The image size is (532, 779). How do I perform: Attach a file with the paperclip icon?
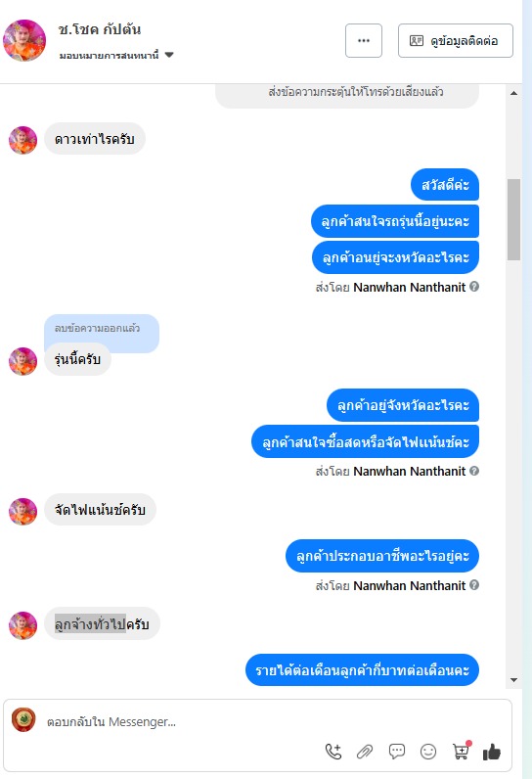click(x=365, y=752)
